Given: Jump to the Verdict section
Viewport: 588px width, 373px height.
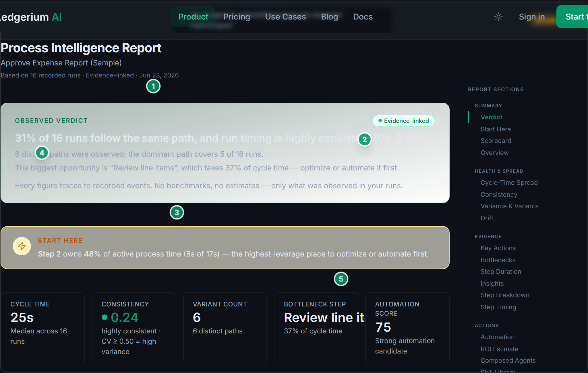Looking at the screenshot, I should [491, 117].
